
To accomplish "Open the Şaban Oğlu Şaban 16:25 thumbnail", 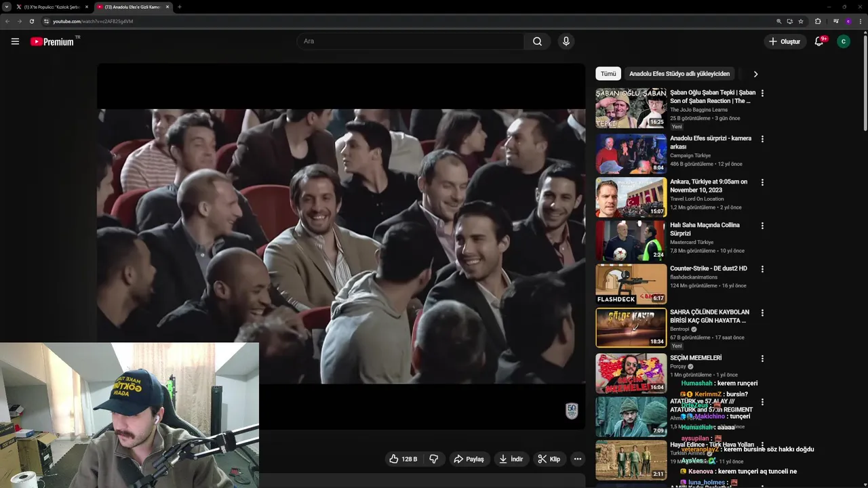I will (x=631, y=108).
